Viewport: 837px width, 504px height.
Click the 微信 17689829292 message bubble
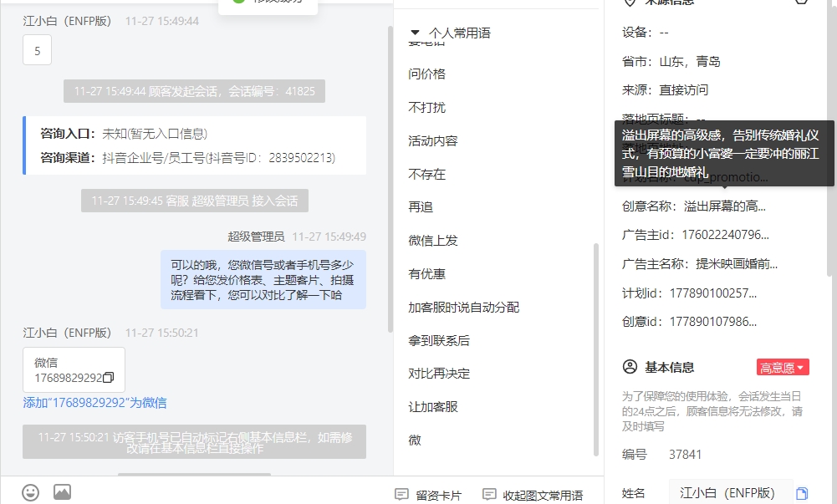click(74, 370)
